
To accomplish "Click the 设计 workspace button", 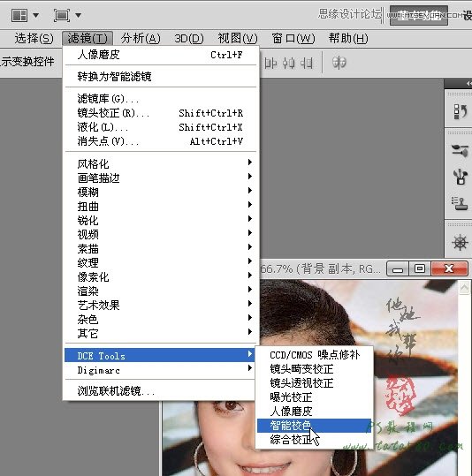I will coord(468,15).
